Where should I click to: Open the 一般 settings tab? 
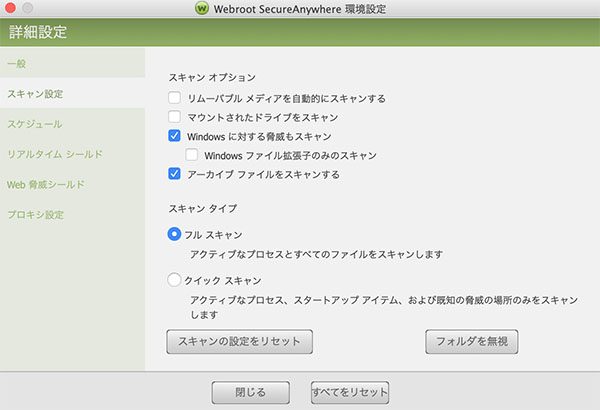pos(73,63)
